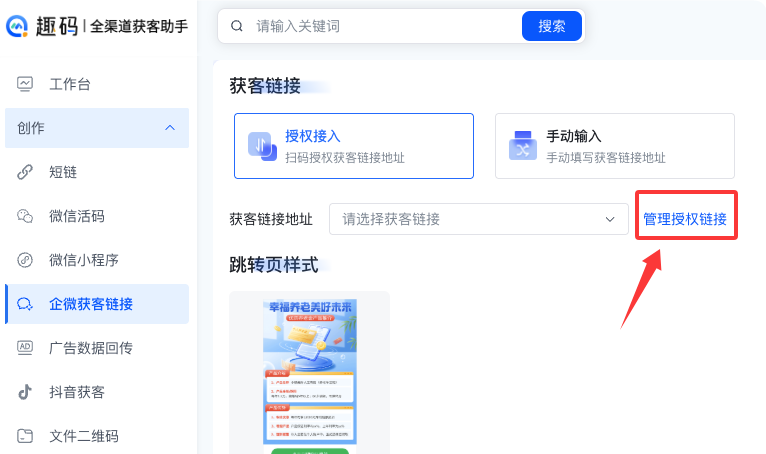Click the 手动填写获客链接地址 description
The image size is (766, 454).
click(606, 157)
